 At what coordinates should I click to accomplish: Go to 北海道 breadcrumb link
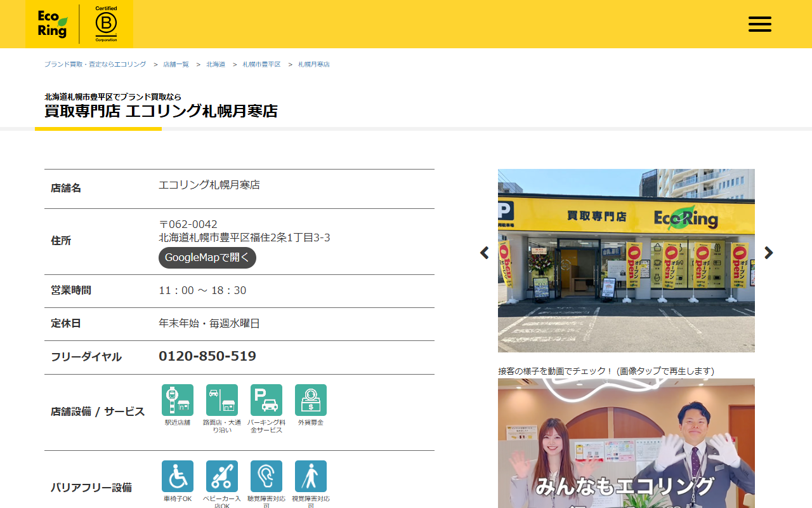click(x=216, y=64)
